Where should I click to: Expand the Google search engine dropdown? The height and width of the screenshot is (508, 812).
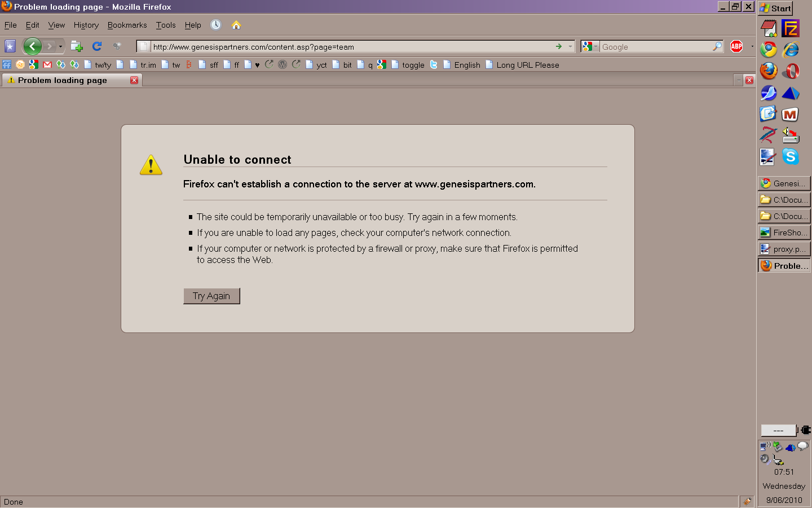point(590,46)
